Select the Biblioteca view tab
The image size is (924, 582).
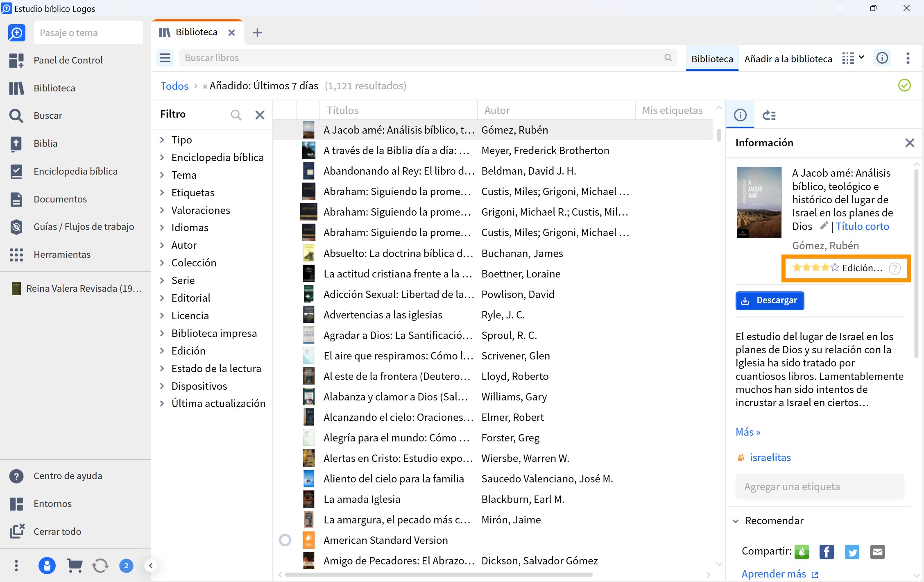point(712,59)
